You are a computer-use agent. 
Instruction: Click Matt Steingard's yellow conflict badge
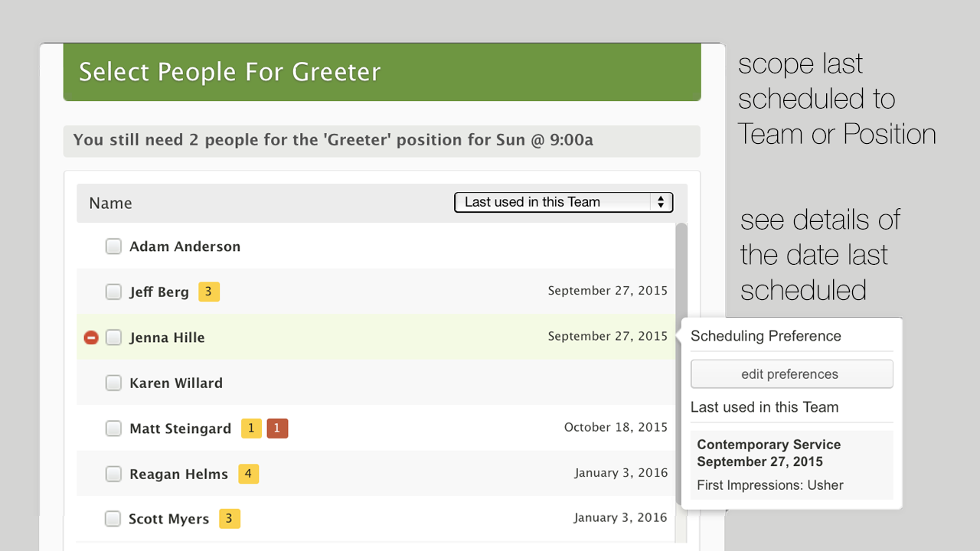click(x=251, y=428)
